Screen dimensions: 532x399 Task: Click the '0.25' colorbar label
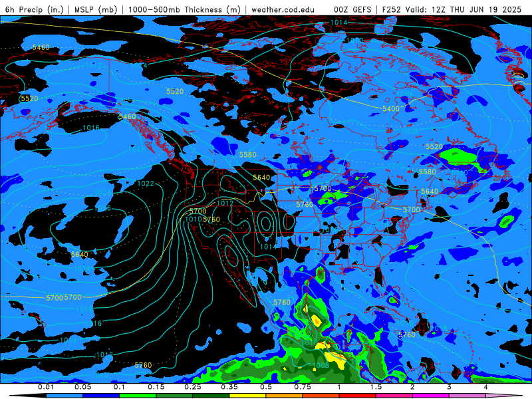click(x=193, y=387)
